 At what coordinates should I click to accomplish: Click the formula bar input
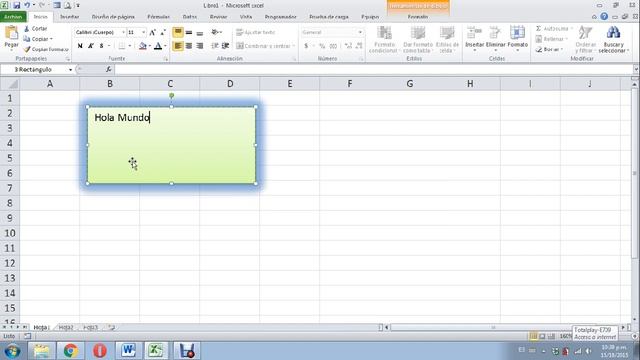[373, 69]
